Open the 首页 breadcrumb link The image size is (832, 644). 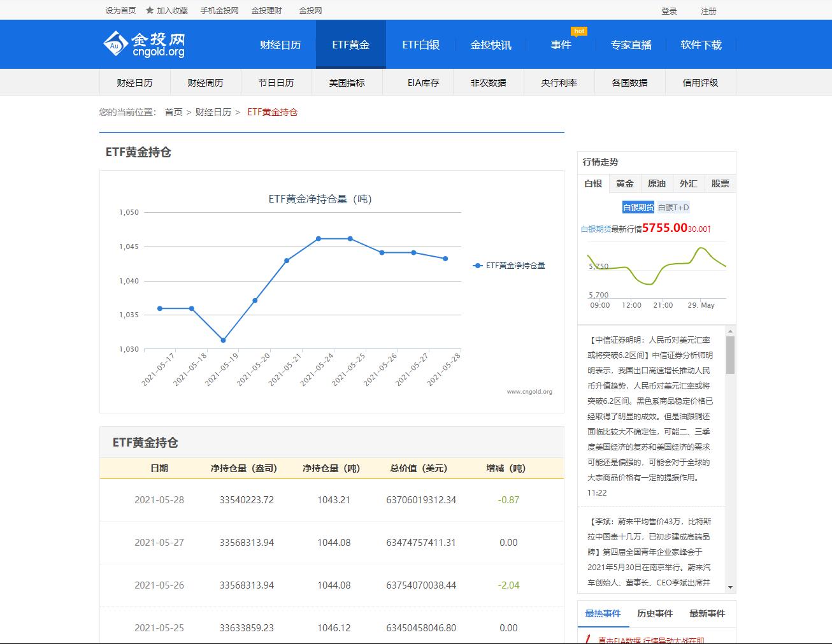[x=173, y=111]
